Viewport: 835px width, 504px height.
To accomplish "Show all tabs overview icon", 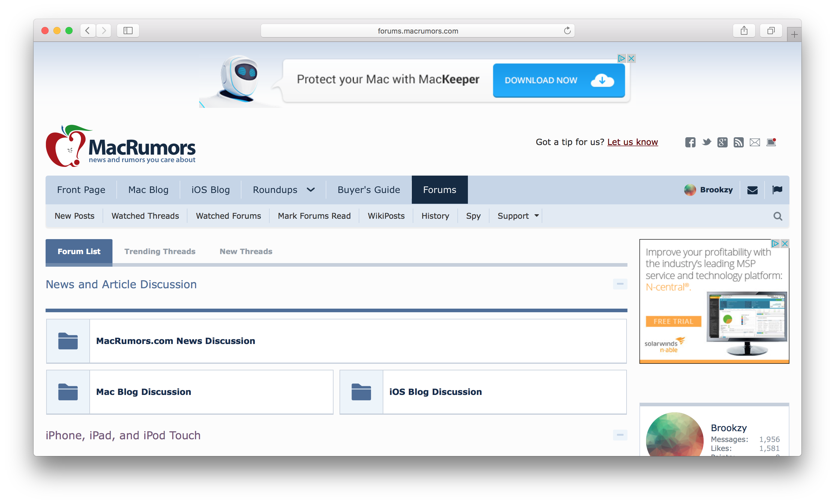I will click(x=771, y=31).
